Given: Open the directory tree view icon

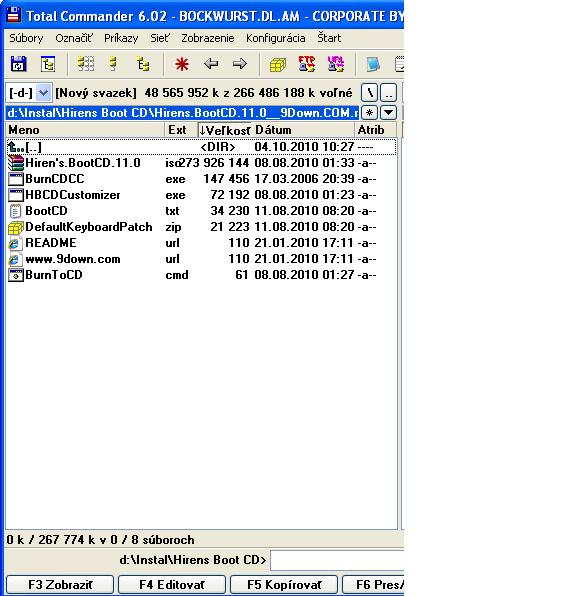Looking at the screenshot, I should click(x=48, y=64).
